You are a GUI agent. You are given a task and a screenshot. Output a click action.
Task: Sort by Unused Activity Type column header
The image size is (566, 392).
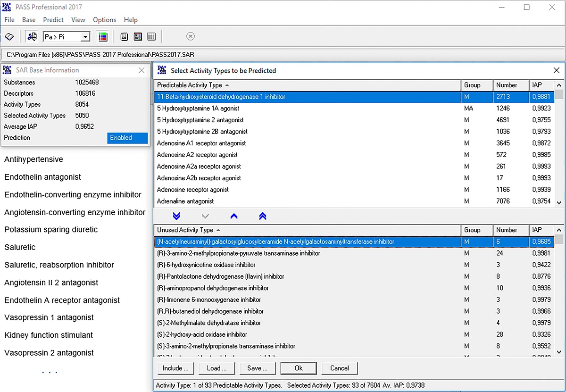tap(307, 230)
